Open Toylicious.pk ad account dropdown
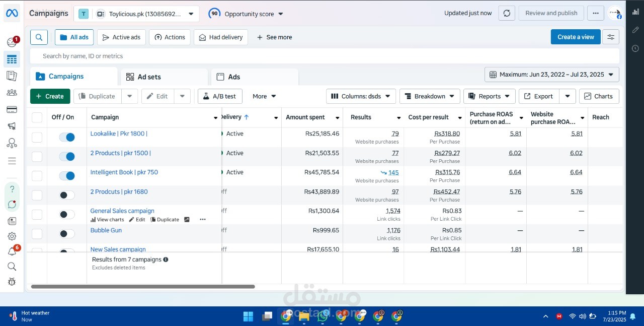 [x=136, y=14]
